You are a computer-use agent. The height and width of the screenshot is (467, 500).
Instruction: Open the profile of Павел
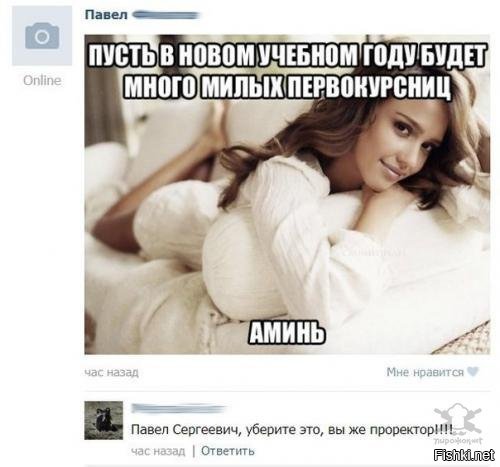106,15
